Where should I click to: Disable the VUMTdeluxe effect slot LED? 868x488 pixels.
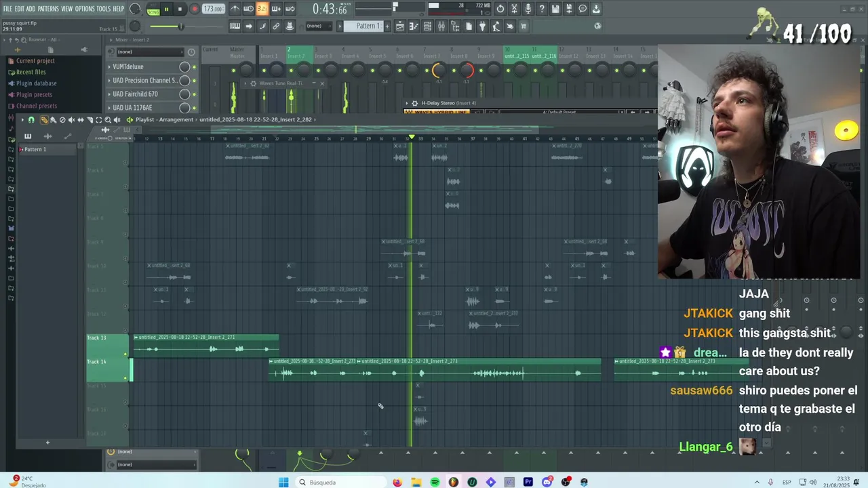[194, 67]
